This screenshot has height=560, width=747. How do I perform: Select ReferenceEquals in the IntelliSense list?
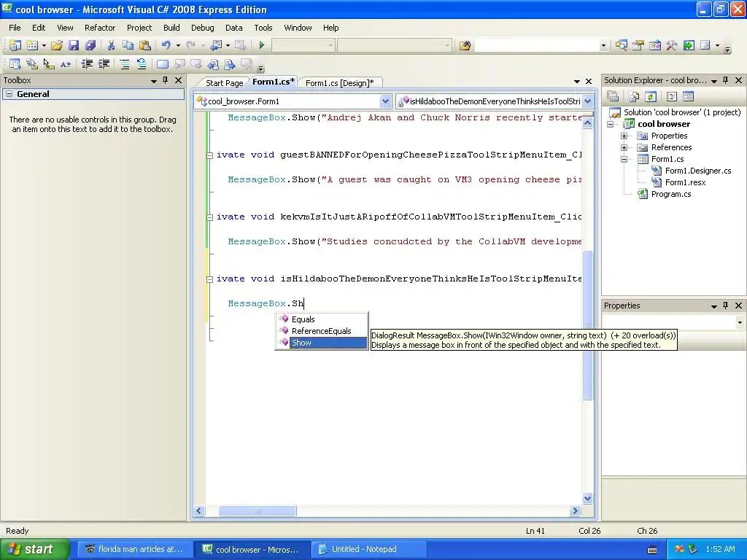322,331
